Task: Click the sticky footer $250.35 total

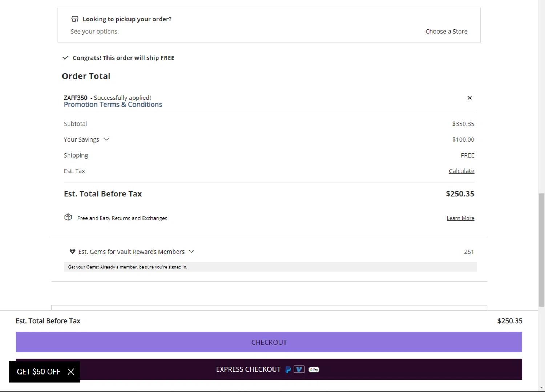Action: 510,321
